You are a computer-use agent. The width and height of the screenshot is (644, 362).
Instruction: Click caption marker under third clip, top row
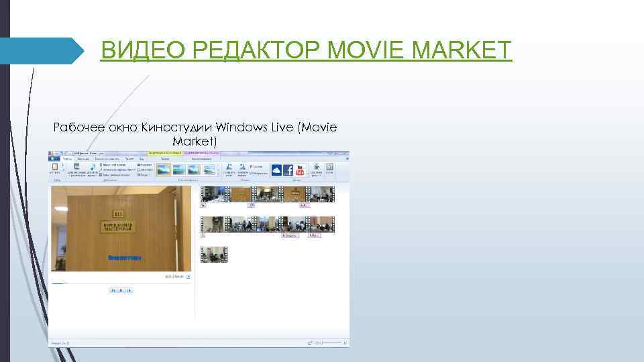(252, 205)
